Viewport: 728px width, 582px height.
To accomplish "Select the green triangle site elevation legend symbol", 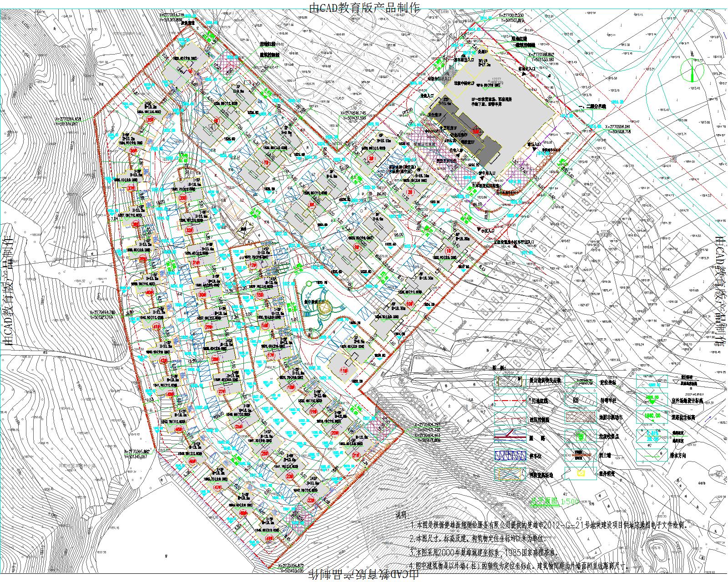I will pos(652,400).
